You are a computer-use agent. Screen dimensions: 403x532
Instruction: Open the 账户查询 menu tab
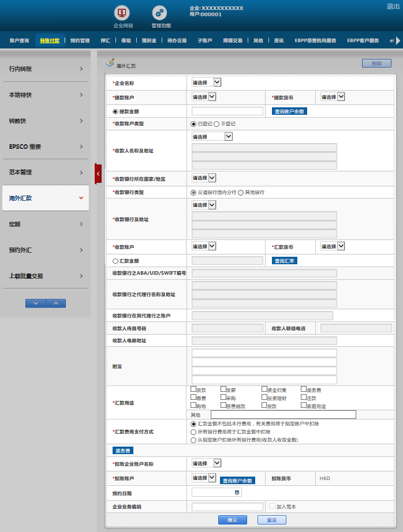point(19,40)
